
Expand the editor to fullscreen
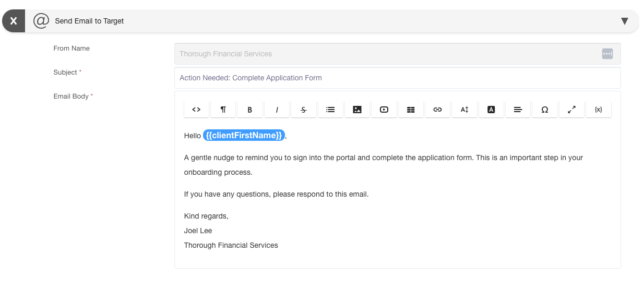tap(571, 110)
